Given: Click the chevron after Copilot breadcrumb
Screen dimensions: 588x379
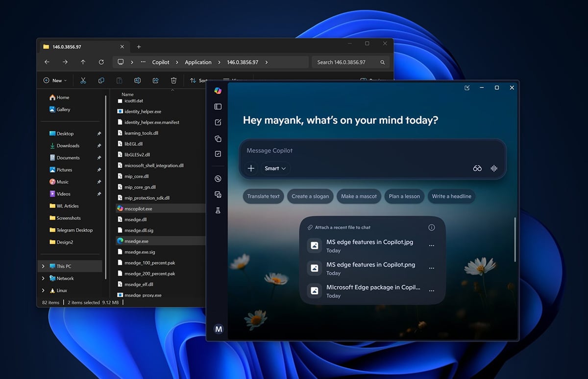Looking at the screenshot, I should pyautogui.click(x=177, y=62).
